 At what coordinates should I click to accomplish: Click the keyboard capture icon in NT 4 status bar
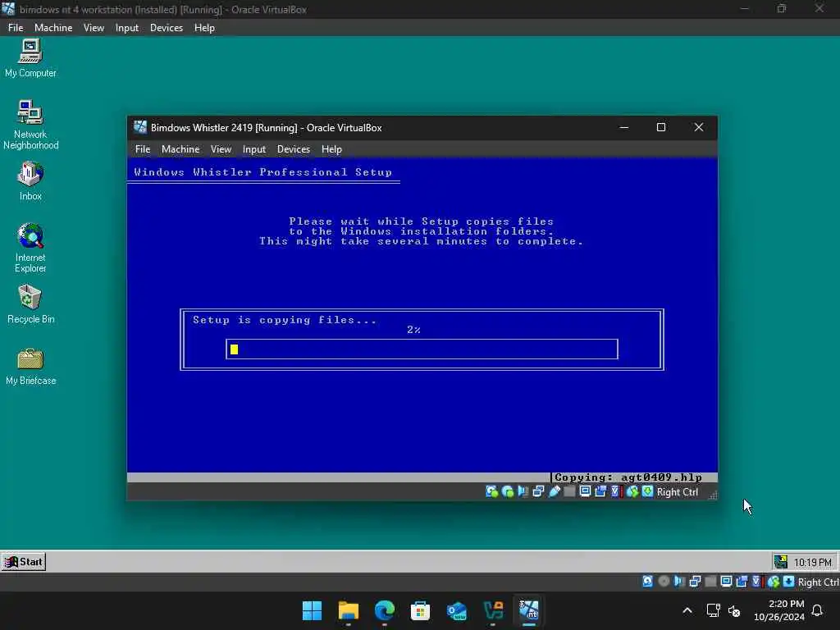[x=788, y=582]
